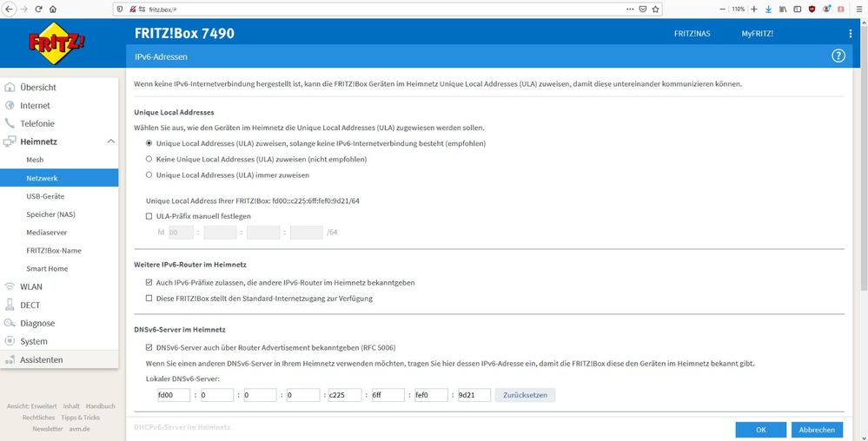Select Keine Unique Local Addresses zuweisen
Image resolution: width=868 pixels, height=441 pixels.
tap(149, 159)
